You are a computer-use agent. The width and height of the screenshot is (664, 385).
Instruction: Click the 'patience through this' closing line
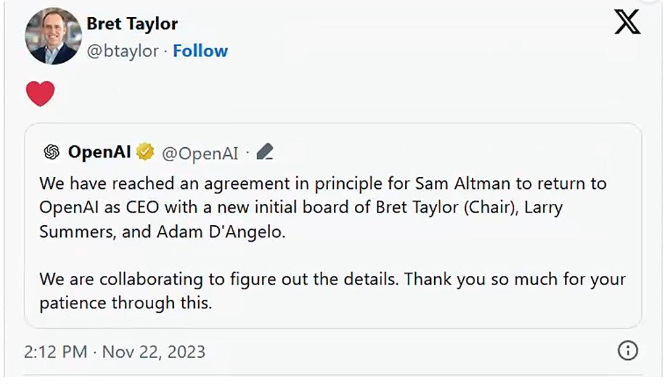[125, 303]
